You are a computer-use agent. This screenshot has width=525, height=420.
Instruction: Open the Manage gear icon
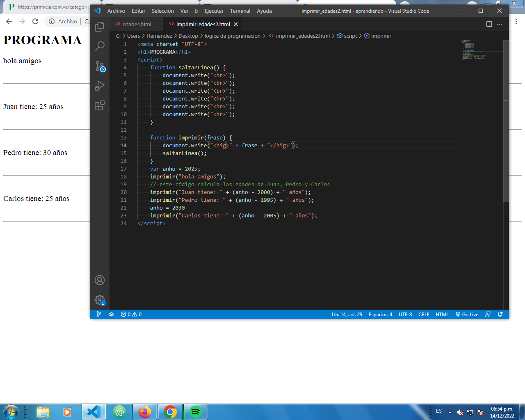point(100,300)
